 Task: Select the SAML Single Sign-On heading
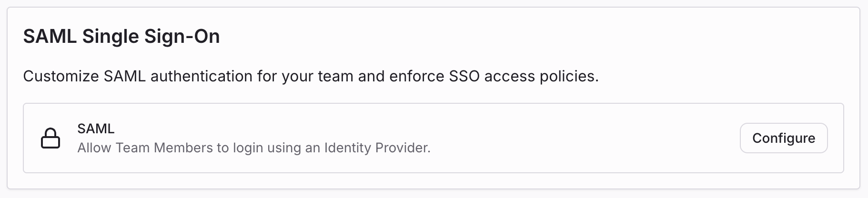tap(121, 37)
